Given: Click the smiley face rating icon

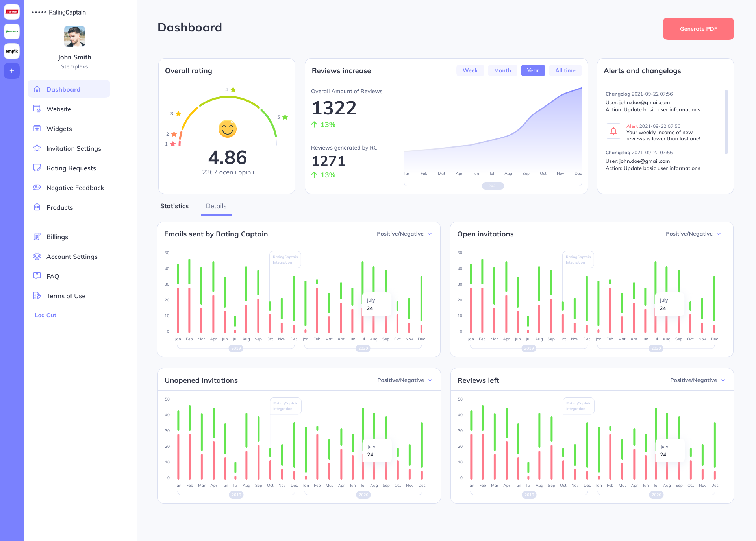Looking at the screenshot, I should coord(228,129).
